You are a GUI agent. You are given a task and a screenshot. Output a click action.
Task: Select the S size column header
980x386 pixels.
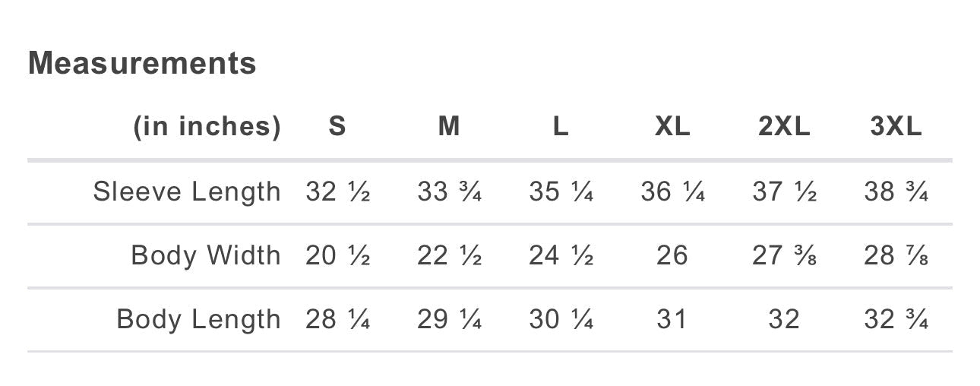coord(337,126)
